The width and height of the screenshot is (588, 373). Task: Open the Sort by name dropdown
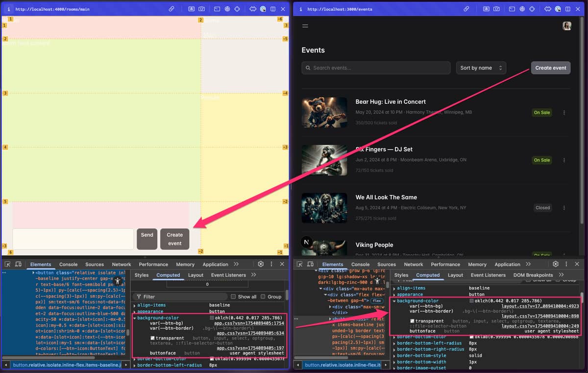pos(481,68)
